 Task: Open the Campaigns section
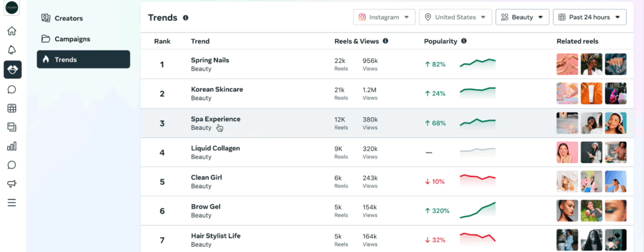coord(72,38)
